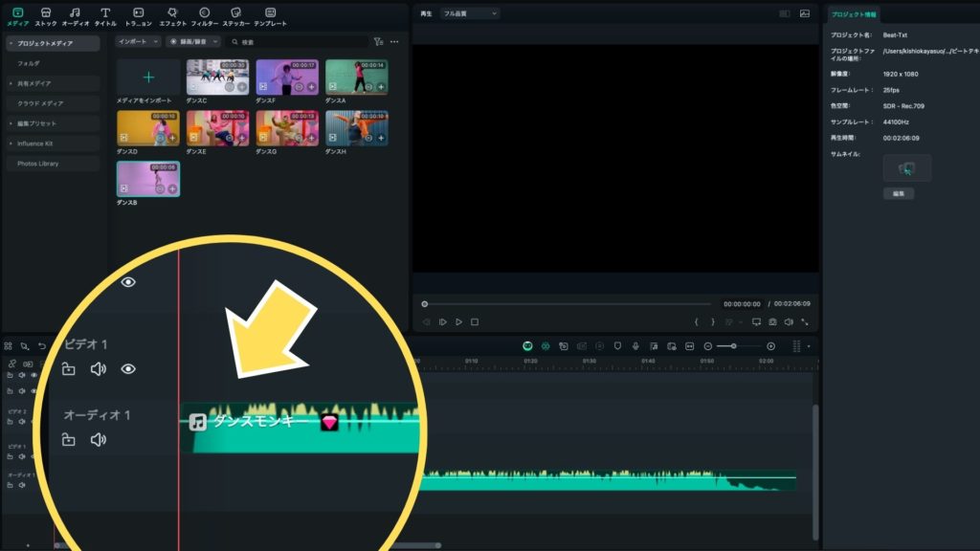
Task: Open the Import (インポート) dropdown
Action: [138, 42]
